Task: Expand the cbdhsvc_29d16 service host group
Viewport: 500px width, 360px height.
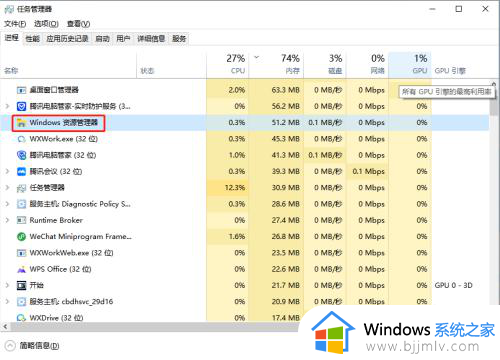Action: [7, 302]
